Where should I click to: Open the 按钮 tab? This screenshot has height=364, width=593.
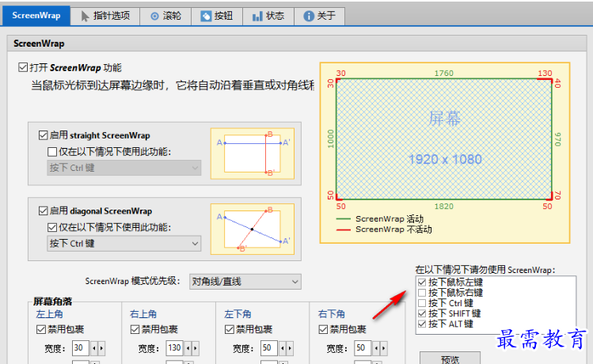coord(217,16)
